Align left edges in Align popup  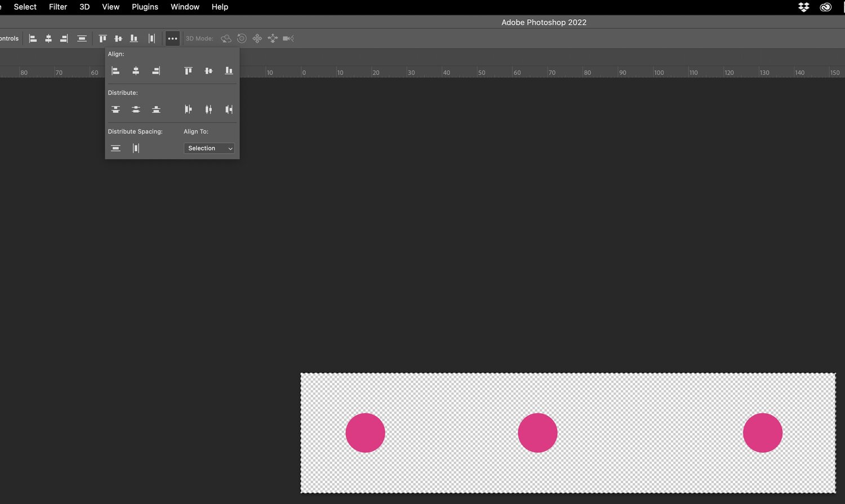point(115,70)
